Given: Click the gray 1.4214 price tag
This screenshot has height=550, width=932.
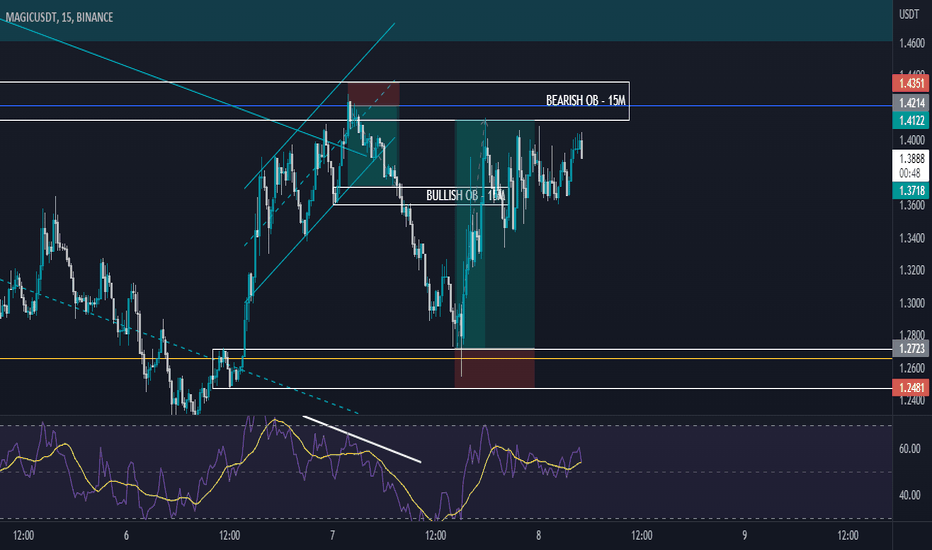Looking at the screenshot, I should [x=911, y=102].
